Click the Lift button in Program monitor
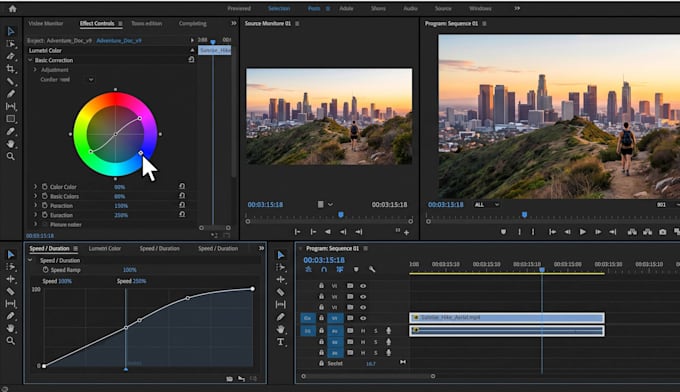This screenshot has width=680, height=392. click(632, 232)
